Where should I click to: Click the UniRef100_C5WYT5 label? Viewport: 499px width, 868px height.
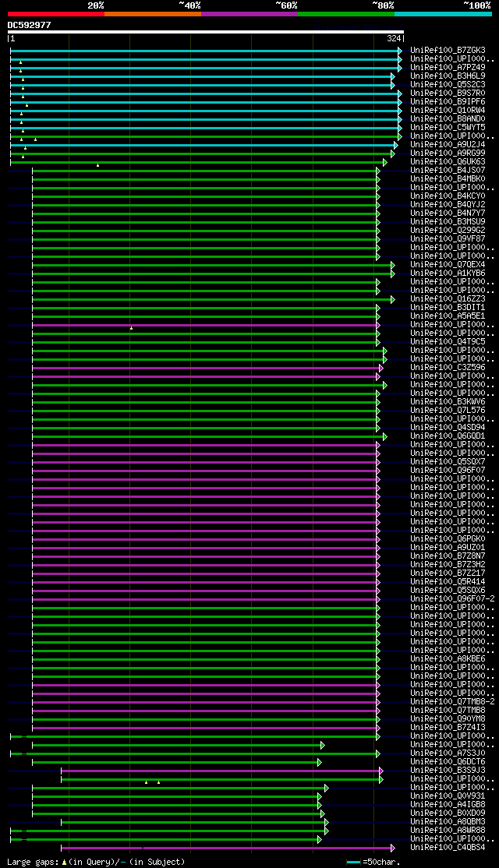point(448,127)
